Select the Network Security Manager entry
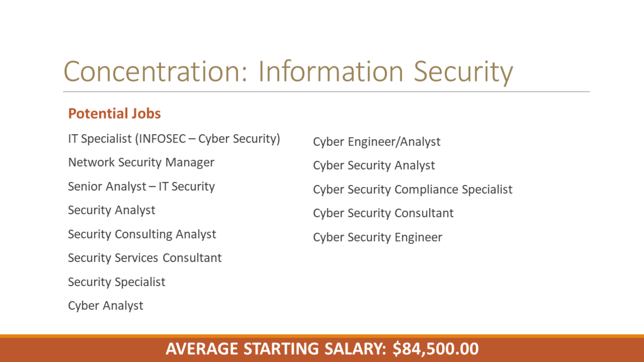 [x=141, y=163]
